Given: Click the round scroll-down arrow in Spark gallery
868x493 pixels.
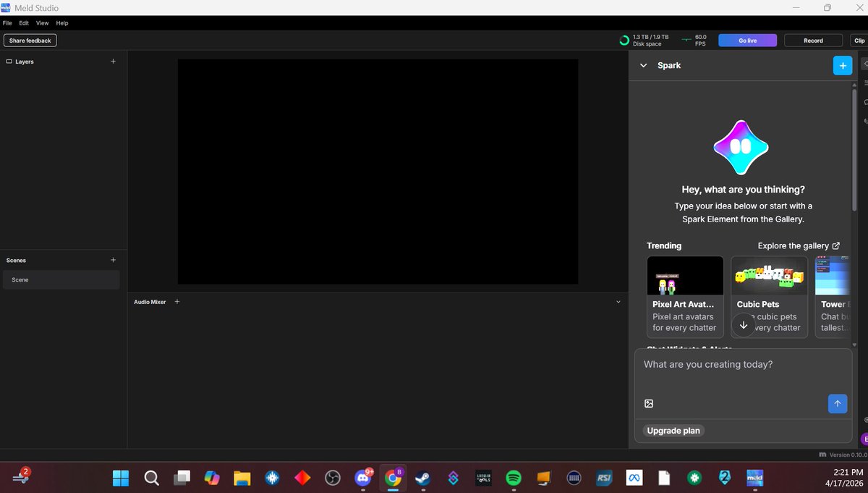Looking at the screenshot, I should pyautogui.click(x=744, y=325).
